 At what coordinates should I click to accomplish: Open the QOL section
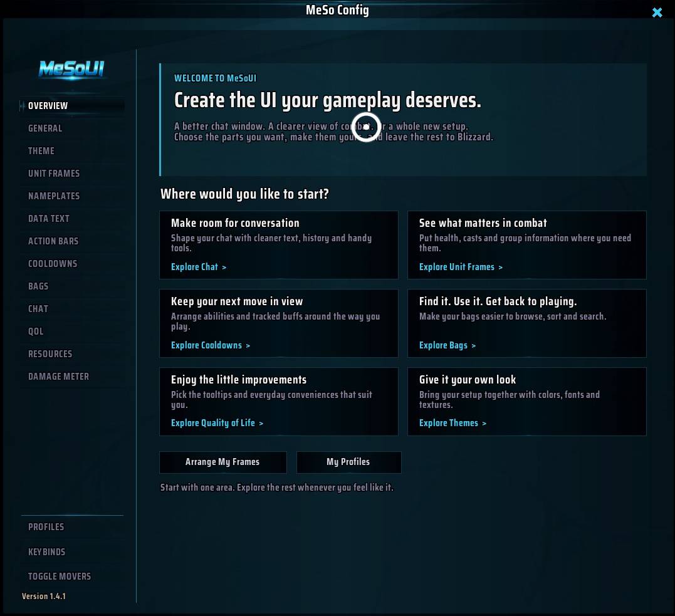point(72,331)
